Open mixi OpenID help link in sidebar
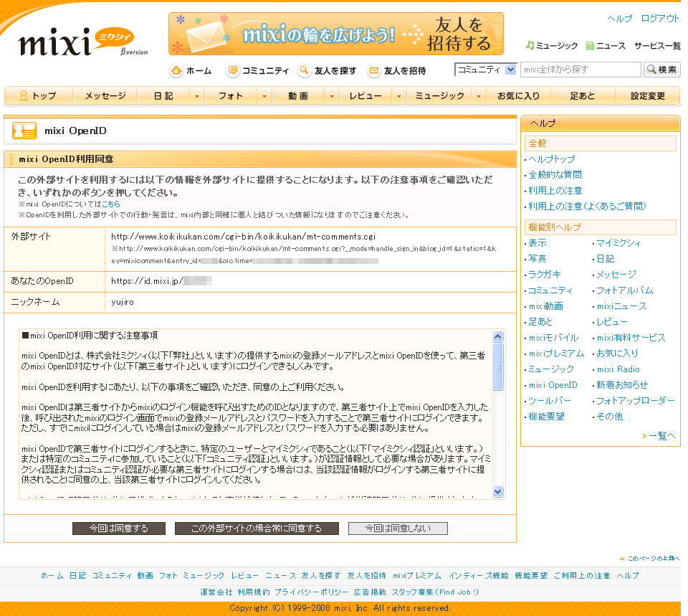 pos(553,385)
